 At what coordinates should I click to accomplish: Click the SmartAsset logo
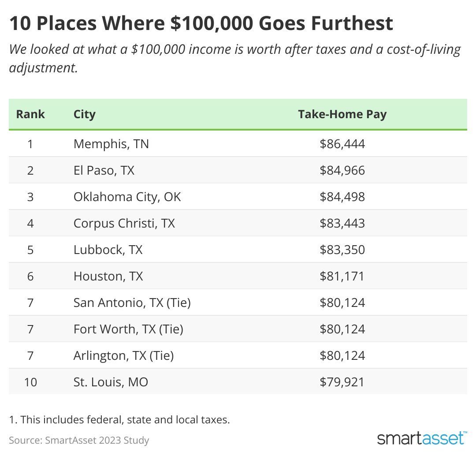click(x=422, y=438)
